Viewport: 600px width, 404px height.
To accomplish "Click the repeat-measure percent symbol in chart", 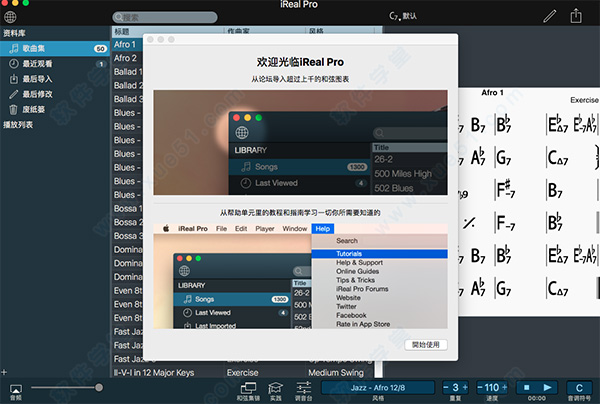I will (x=469, y=223).
